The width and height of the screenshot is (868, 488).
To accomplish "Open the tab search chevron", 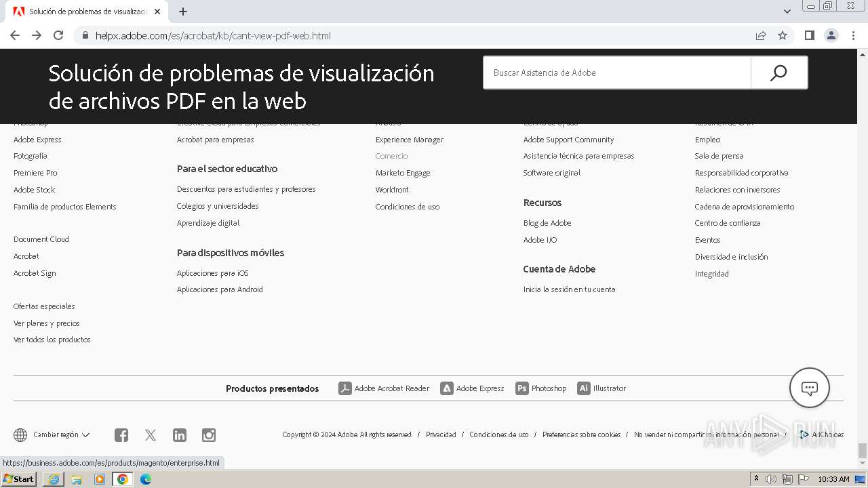I will 787,12.
